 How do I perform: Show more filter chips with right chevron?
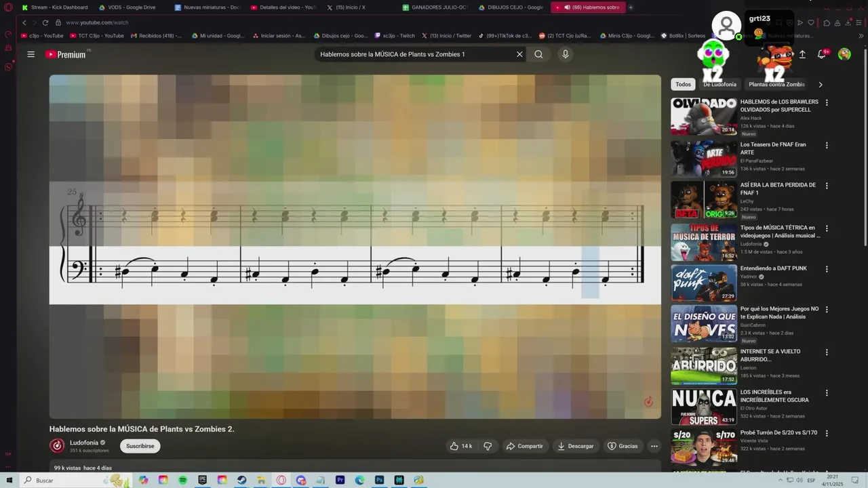click(x=821, y=85)
